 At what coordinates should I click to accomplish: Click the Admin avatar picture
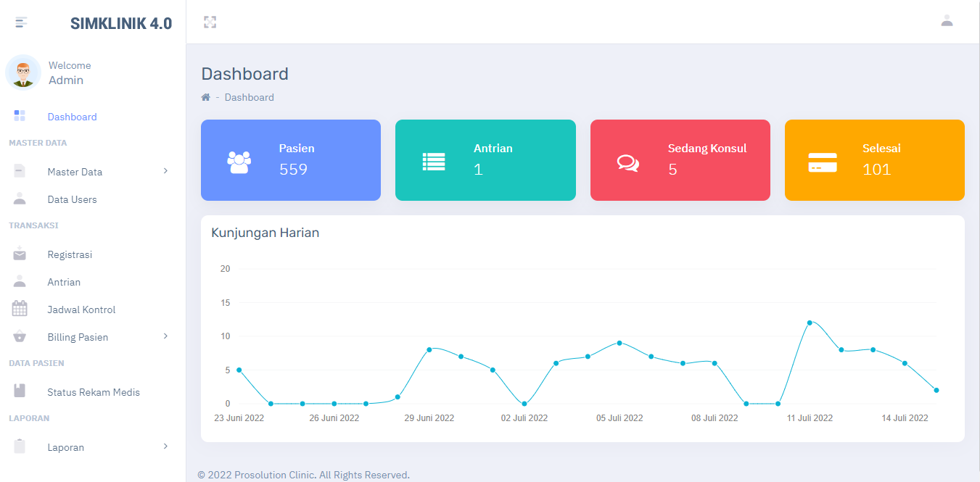(23, 72)
